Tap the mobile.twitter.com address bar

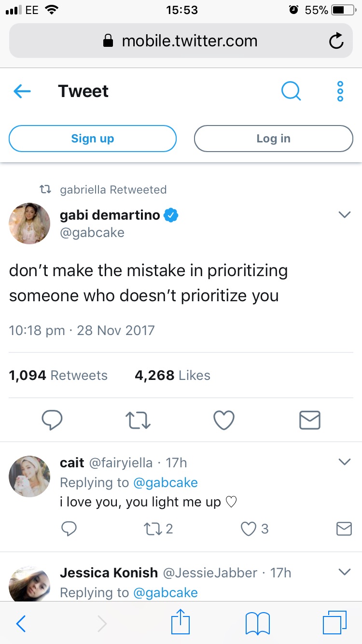pyautogui.click(x=181, y=42)
